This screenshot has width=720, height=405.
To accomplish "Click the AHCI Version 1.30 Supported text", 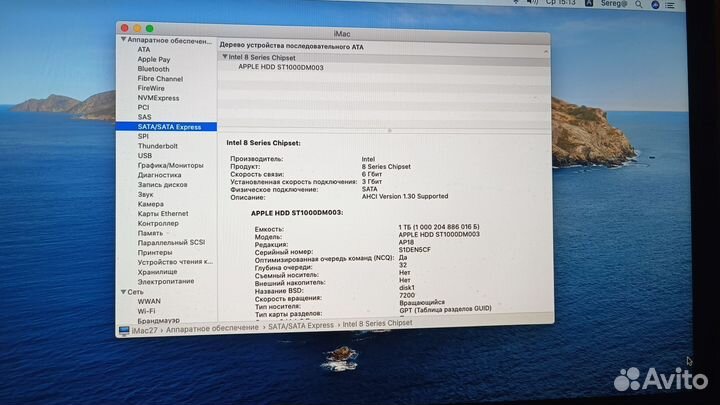I will [x=405, y=196].
